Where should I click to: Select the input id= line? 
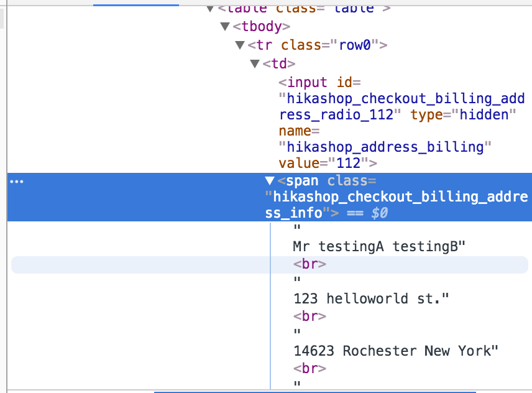319,82
